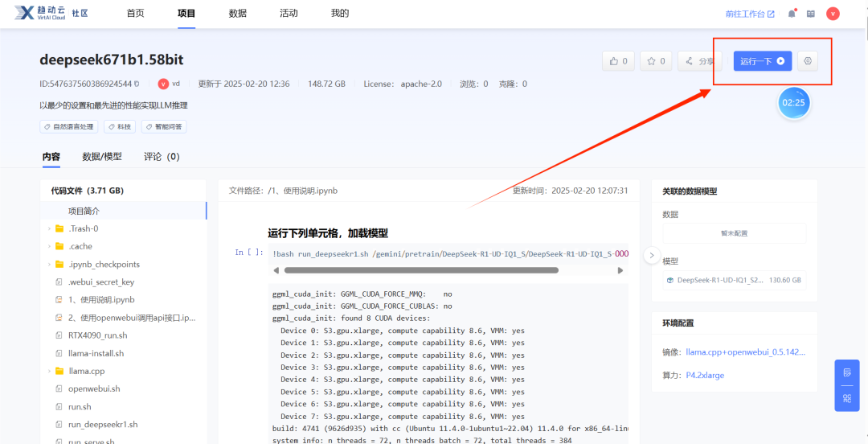The width and height of the screenshot is (868, 444).
Task: Click right arrow of code cell scrollbar
Action: coord(620,270)
